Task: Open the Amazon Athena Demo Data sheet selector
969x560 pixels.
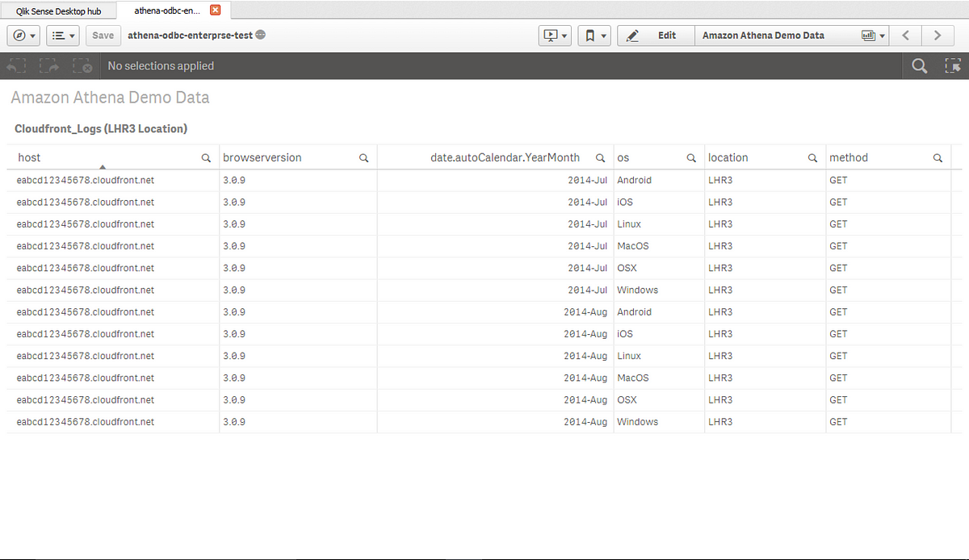Action: coord(791,36)
